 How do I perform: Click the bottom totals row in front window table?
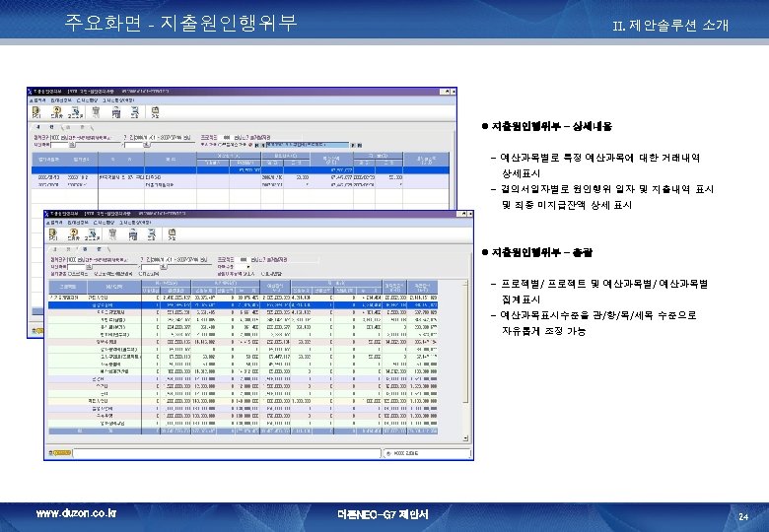244,432
